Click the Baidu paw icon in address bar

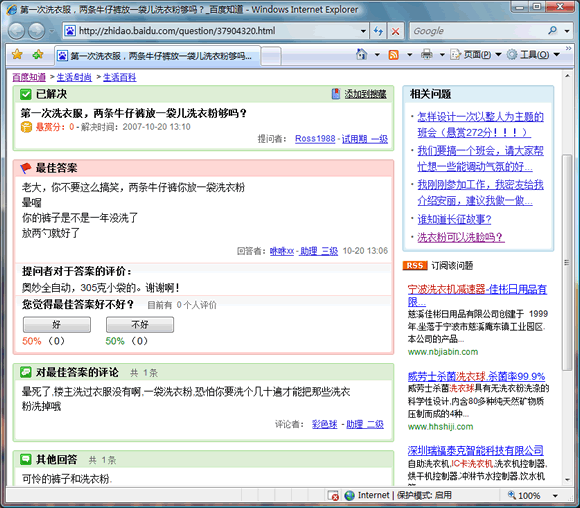pyautogui.click(x=70, y=31)
